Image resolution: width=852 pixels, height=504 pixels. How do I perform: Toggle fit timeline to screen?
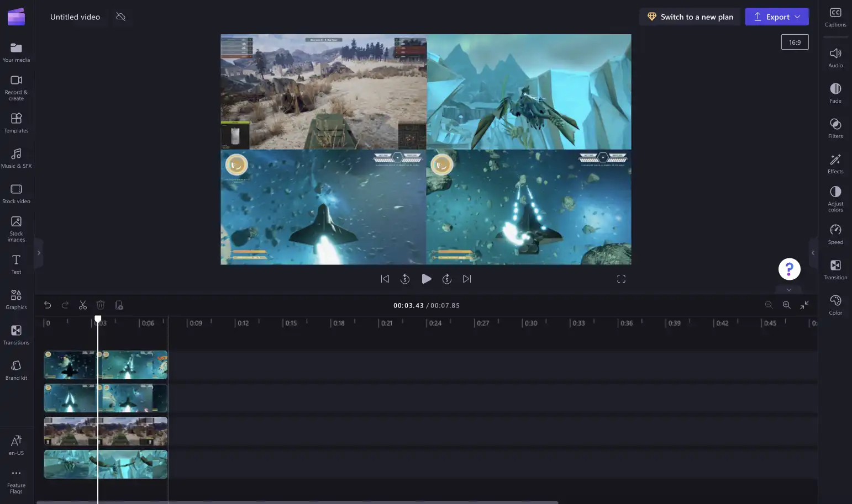tap(804, 305)
